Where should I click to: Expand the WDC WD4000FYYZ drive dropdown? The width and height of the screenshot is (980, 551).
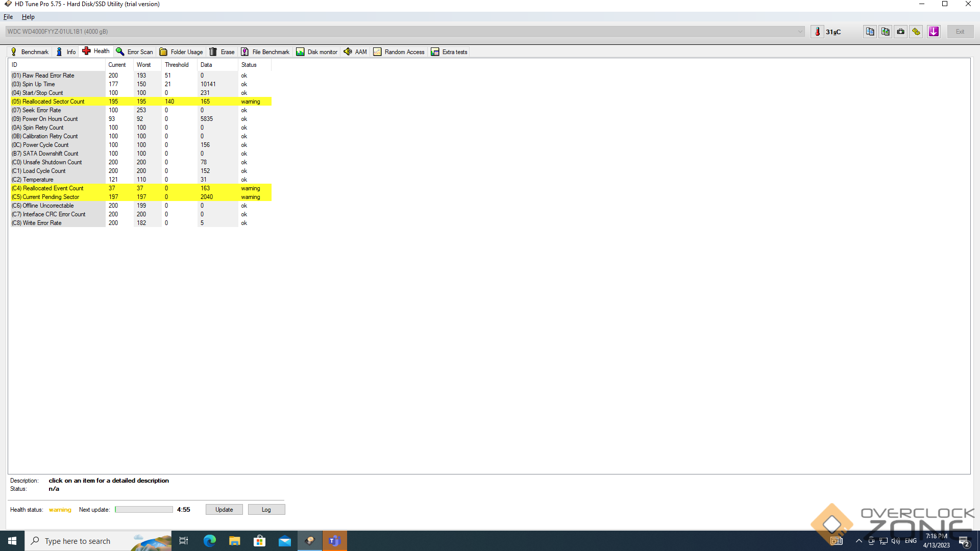tap(800, 32)
